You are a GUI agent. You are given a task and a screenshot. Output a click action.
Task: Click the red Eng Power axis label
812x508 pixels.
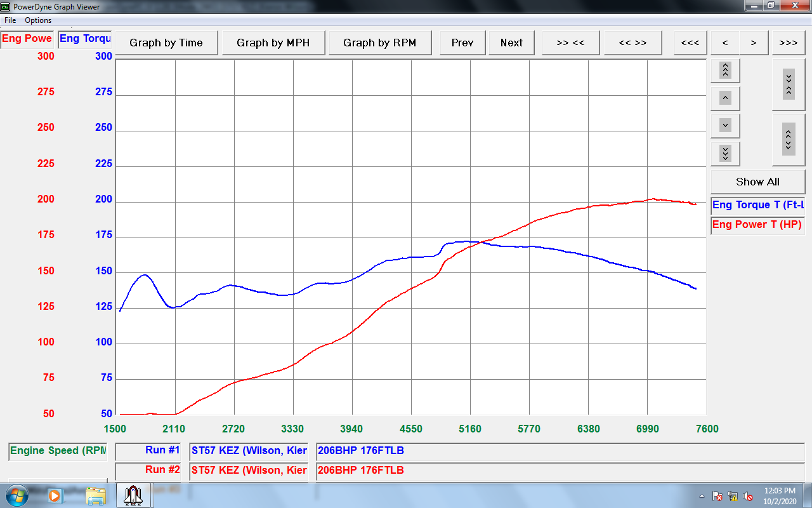click(x=27, y=39)
